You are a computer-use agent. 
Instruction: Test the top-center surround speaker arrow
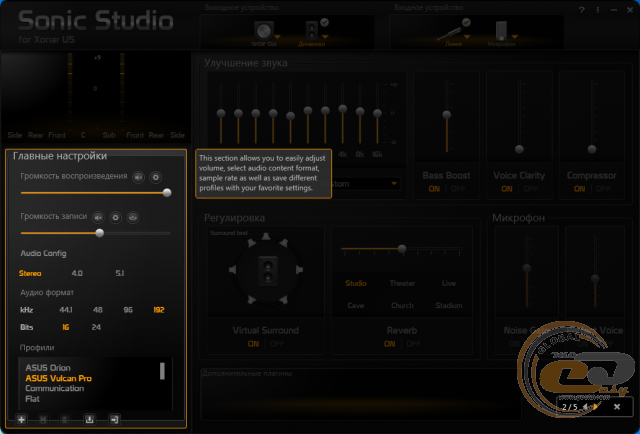(266, 236)
